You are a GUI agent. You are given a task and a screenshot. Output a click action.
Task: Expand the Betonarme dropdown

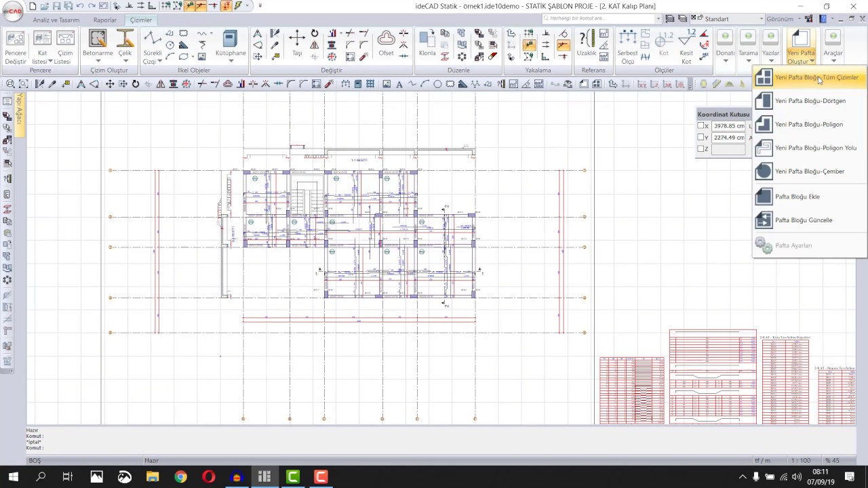pos(98,61)
